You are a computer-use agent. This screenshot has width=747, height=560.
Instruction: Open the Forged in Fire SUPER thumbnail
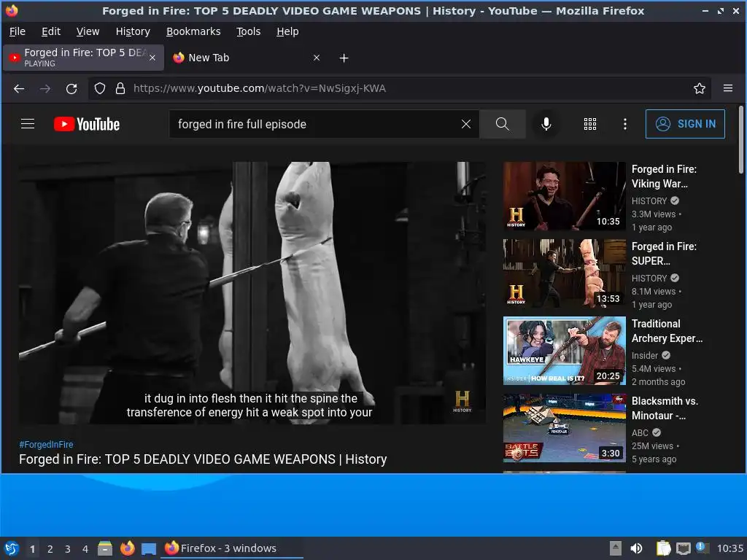tap(565, 273)
